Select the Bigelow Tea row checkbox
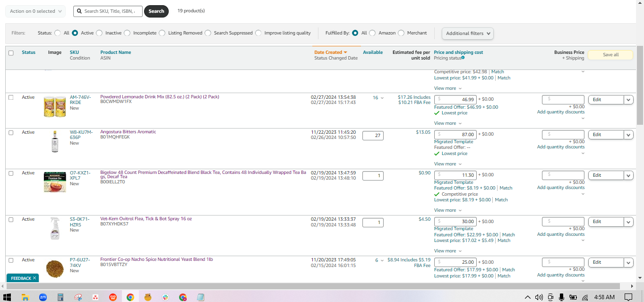This screenshot has height=302, width=644. tap(11, 173)
